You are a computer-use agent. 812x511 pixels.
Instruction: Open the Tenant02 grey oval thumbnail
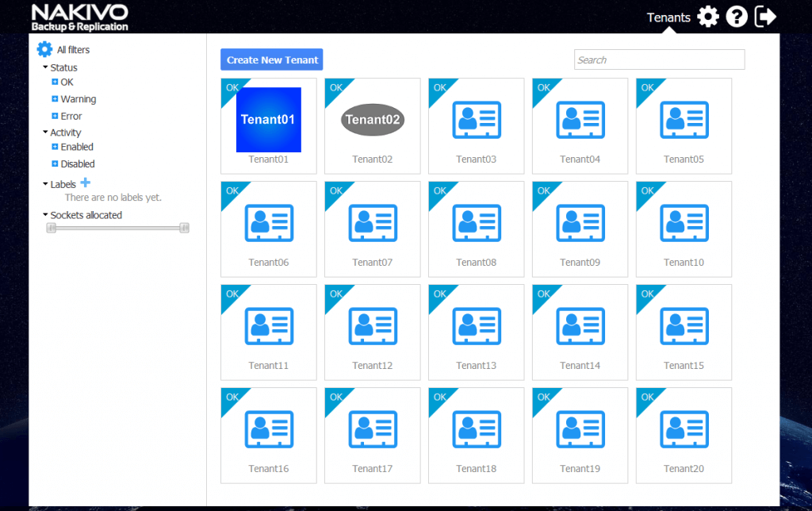click(x=373, y=120)
